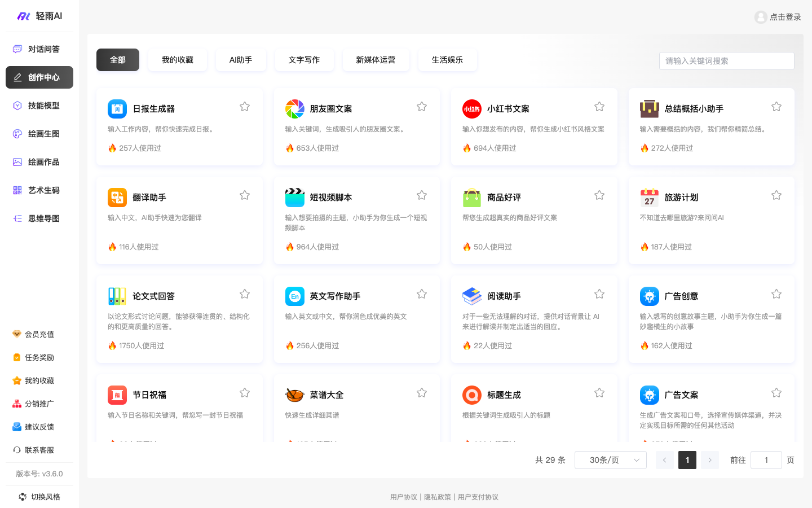This screenshot has height=508, width=812.
Task: Toggle favorite on 短视频脚本
Action: (x=421, y=195)
